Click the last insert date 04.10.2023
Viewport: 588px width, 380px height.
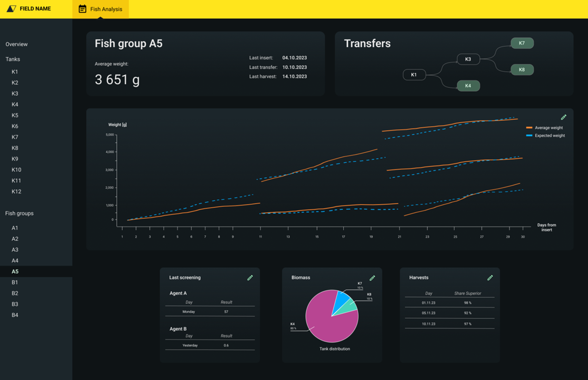pos(295,58)
